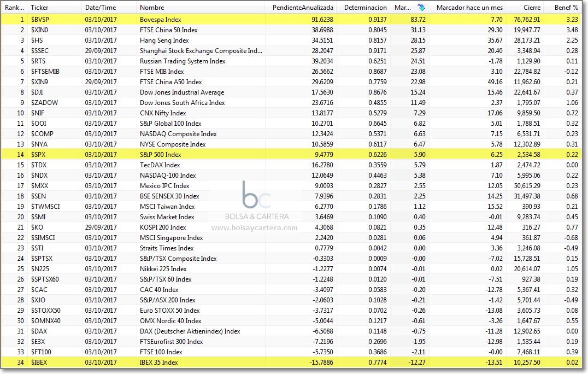
Task: Select the FTSE China 50 benefit 3.48
Action: (572, 30)
